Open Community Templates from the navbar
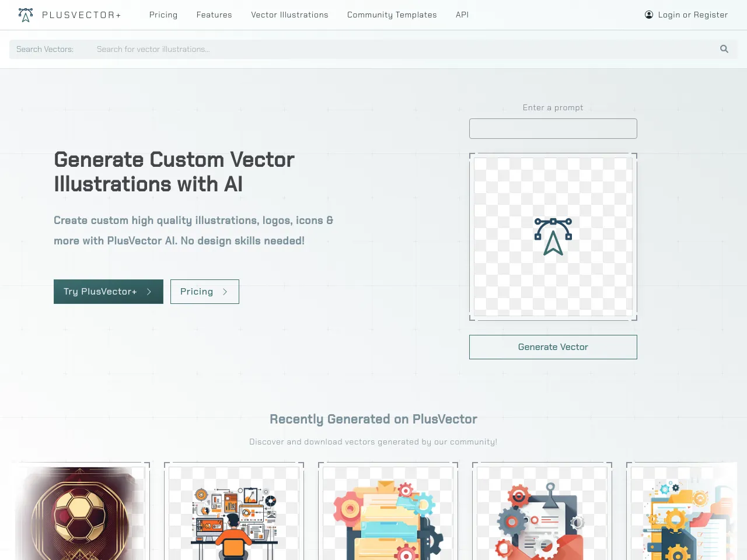 392,15
